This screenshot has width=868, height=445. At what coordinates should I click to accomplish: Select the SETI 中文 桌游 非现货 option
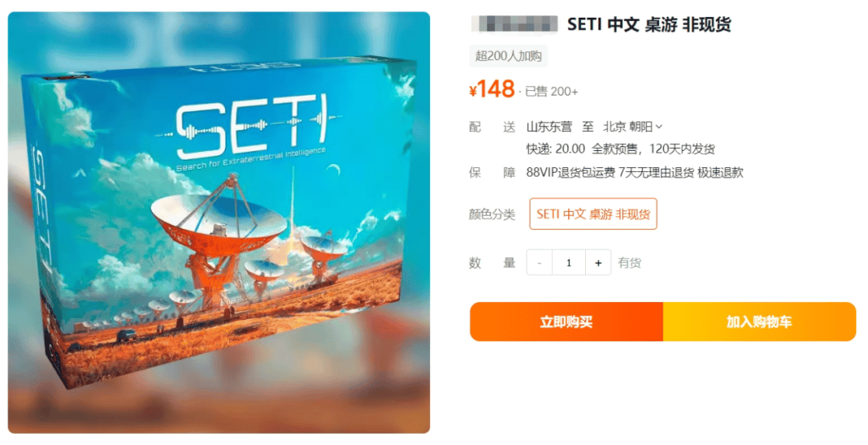593,214
